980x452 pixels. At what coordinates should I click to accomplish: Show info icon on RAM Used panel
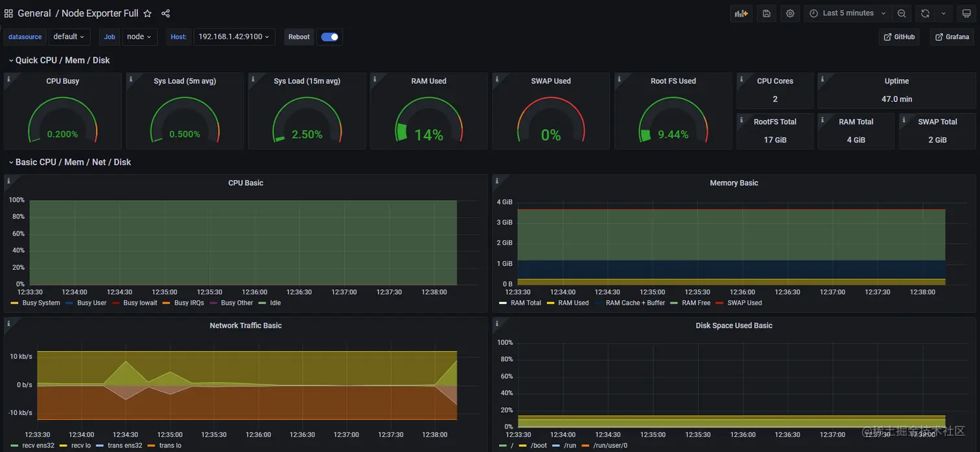[375, 79]
